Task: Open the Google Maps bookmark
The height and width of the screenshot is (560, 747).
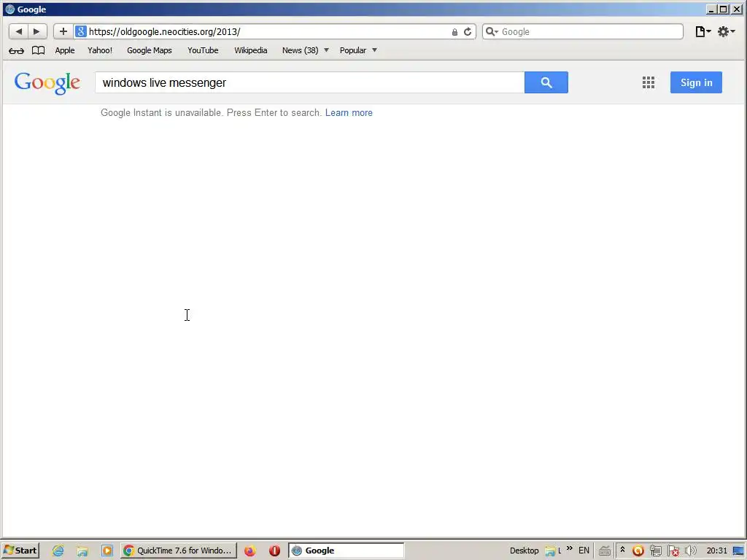Action: pyautogui.click(x=149, y=50)
